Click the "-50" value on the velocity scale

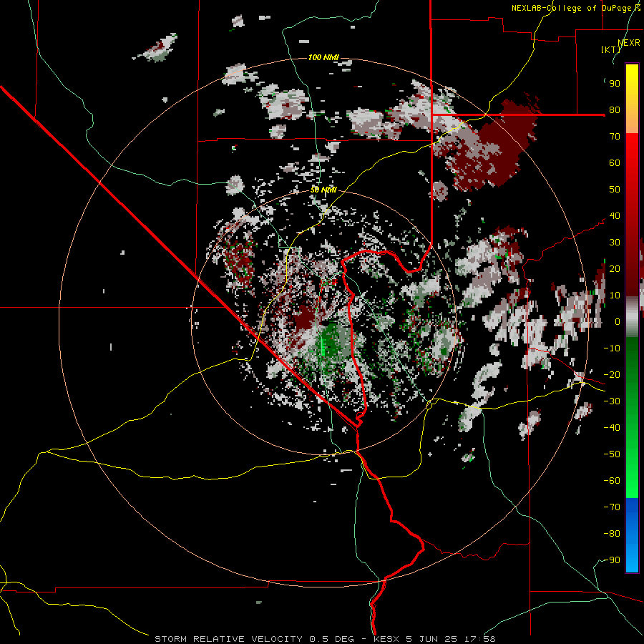(x=612, y=454)
